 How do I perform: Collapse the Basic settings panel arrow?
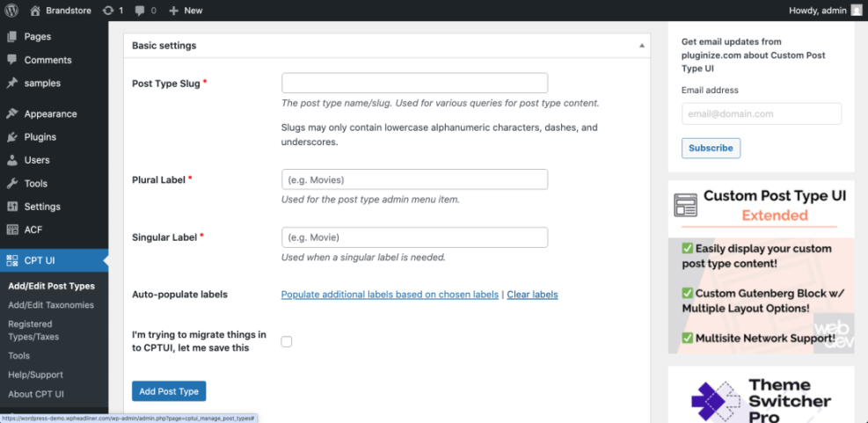642,46
